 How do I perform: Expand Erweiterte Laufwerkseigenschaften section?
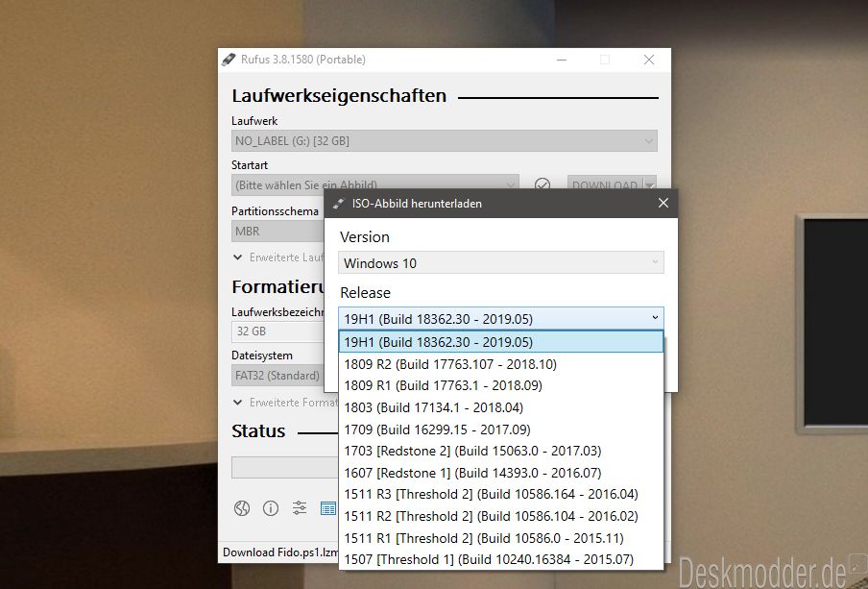(x=278, y=258)
